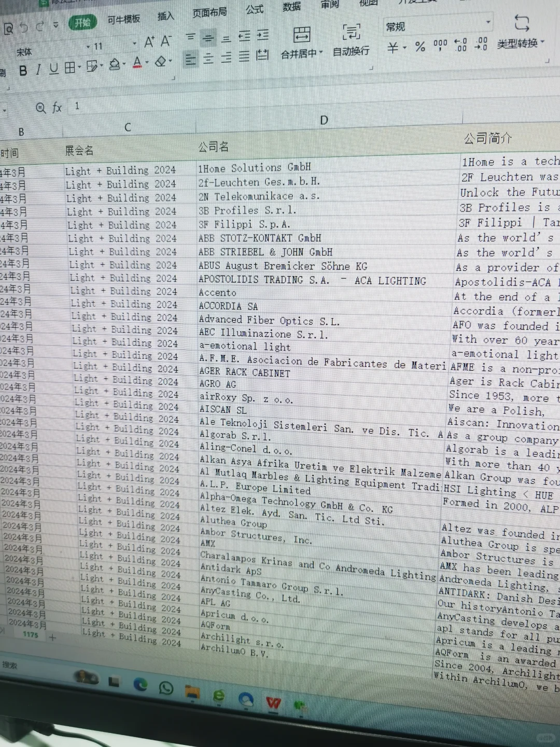The width and height of the screenshot is (560, 747).
Task: Toggle 自动换行 wrap text
Action: click(x=352, y=39)
